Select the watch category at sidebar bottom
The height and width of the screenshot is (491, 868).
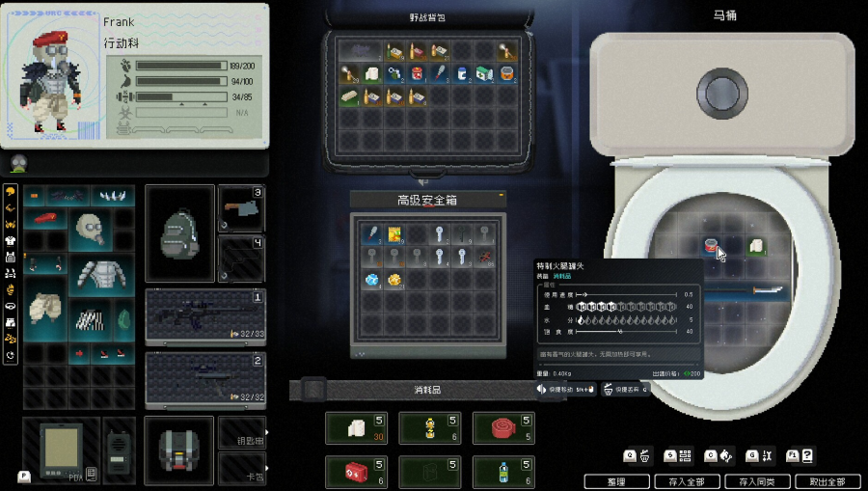[x=10, y=355]
